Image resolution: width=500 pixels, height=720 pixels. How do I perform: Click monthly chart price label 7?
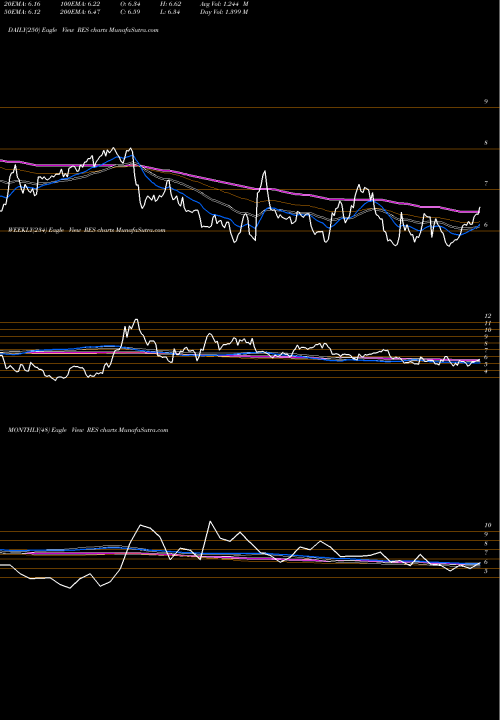coord(486,553)
